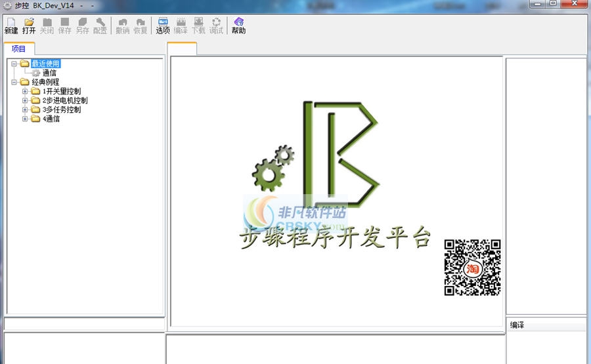Switch to the 项目 tab
The width and height of the screenshot is (591, 364).
point(19,49)
